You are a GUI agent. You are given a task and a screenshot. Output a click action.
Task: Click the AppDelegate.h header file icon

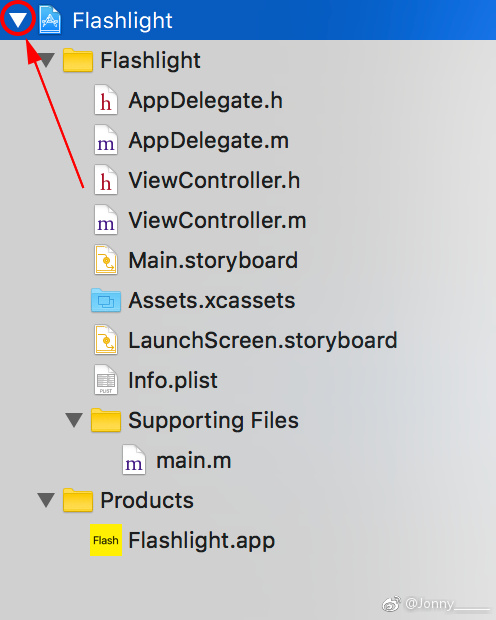[106, 100]
